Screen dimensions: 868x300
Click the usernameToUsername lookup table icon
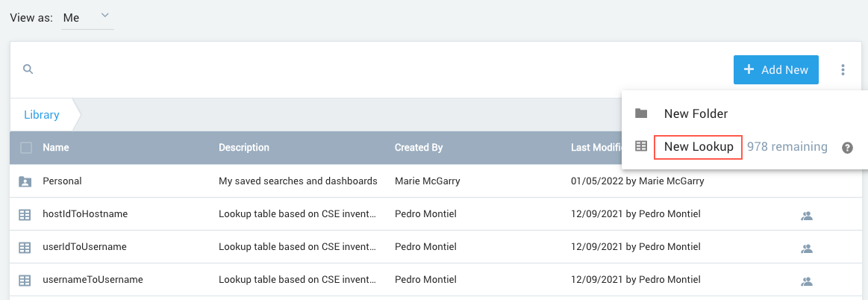pos(25,281)
